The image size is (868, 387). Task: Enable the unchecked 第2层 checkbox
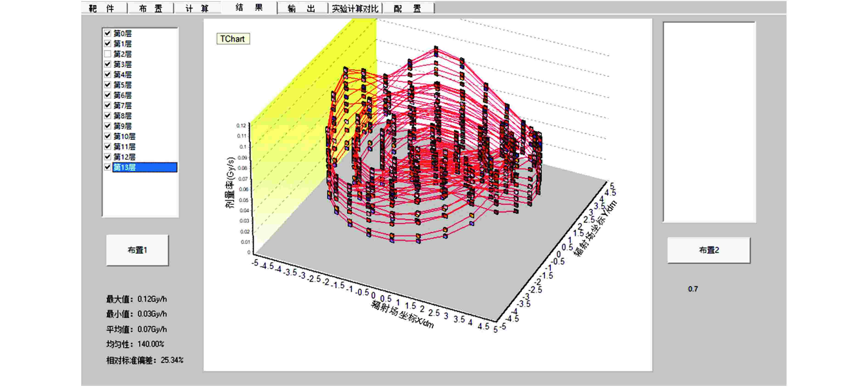(x=107, y=54)
